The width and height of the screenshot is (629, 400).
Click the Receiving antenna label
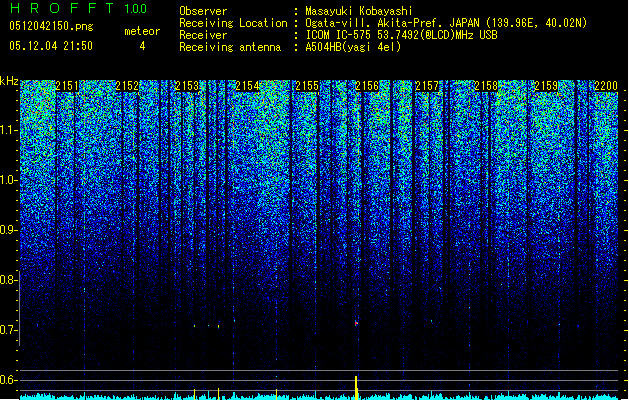[230, 47]
